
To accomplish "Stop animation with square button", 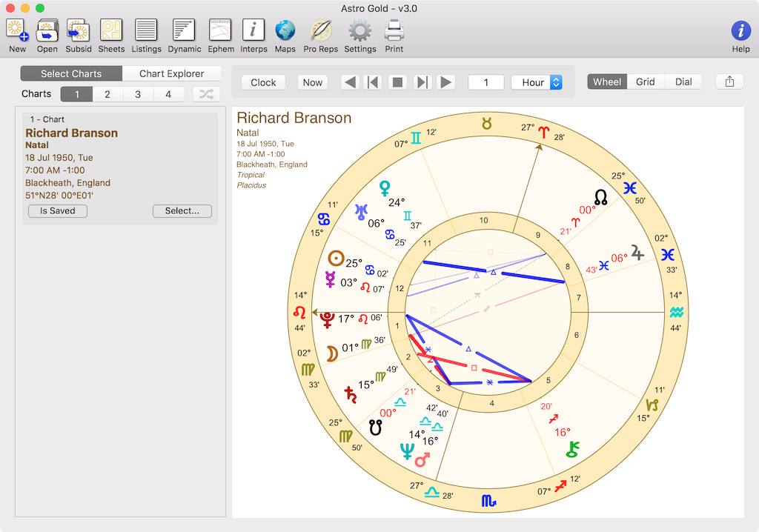I will [x=397, y=82].
